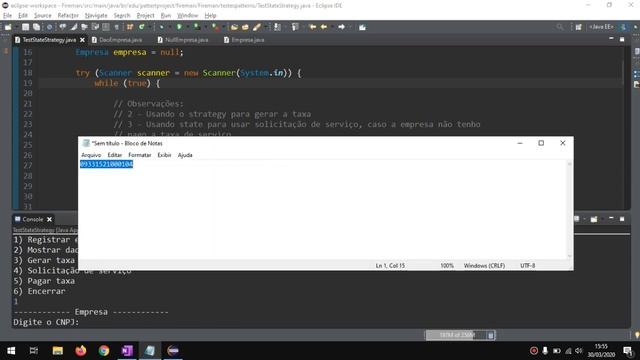The height and width of the screenshot is (360, 640).
Task: Close the Console view with its X
Action: pos(49,219)
